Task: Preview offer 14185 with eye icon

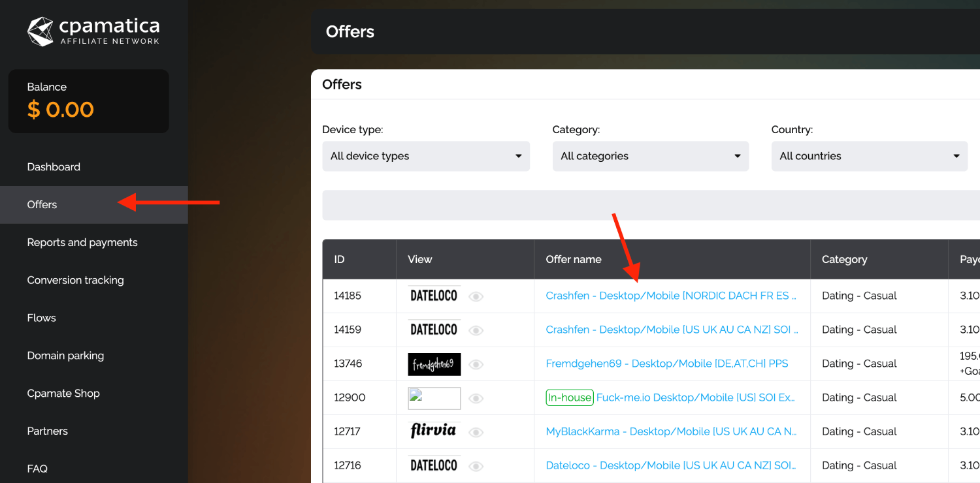Action: pyautogui.click(x=476, y=296)
